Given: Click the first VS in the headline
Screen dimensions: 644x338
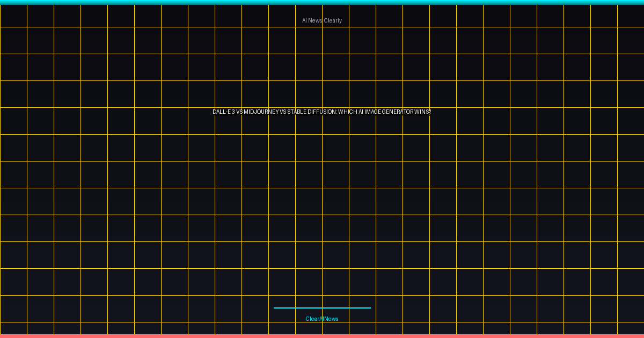Looking at the screenshot, I should pos(239,112).
